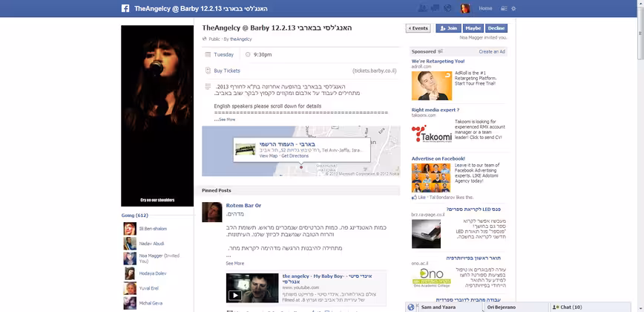The image size is (644, 312).
Task: Open Sil Ben-shalom's profile
Action: click(x=153, y=229)
